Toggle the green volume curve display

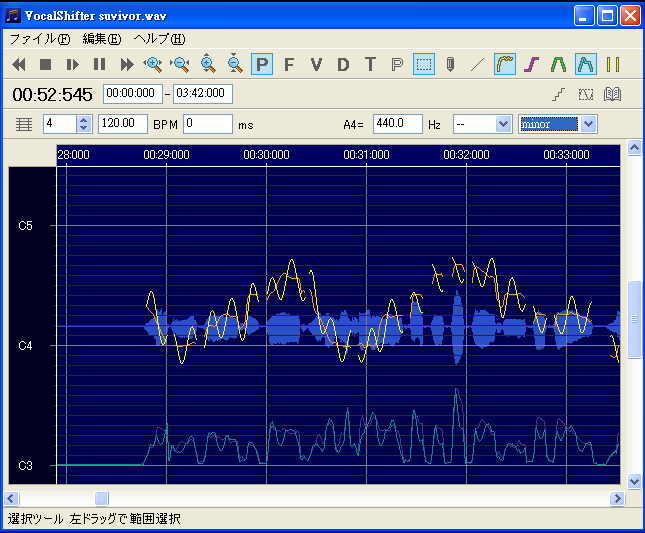point(559,65)
